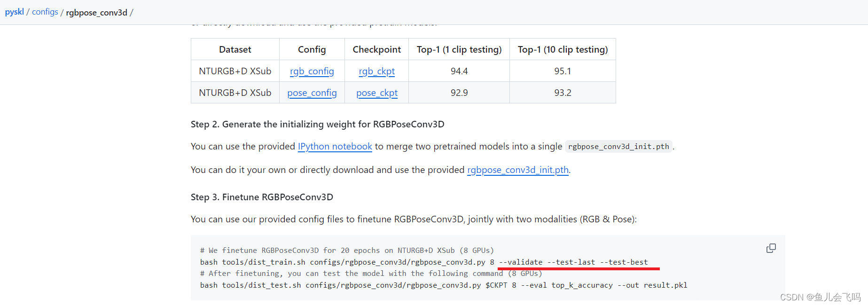Click the Top-1 (1 clip testing) header
This screenshot has width=868, height=306.
(x=459, y=49)
